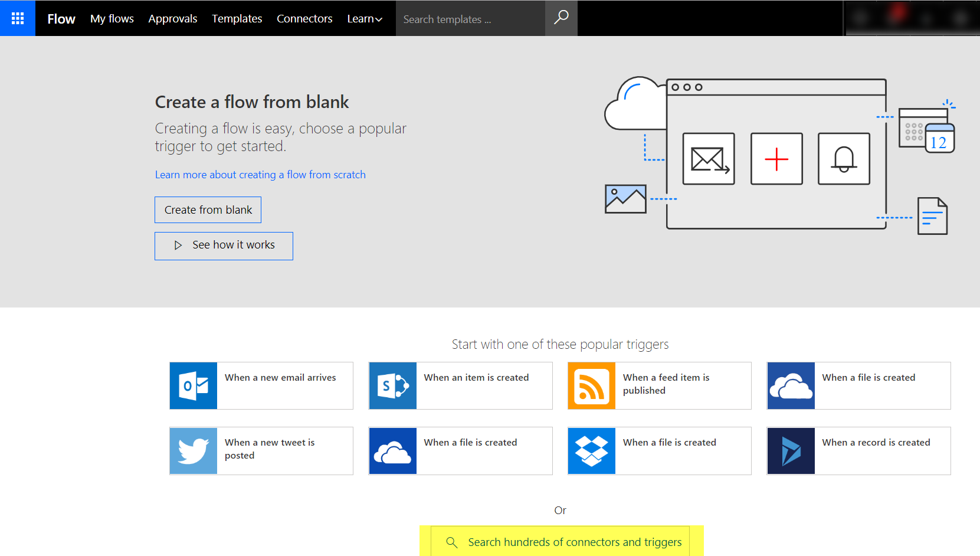This screenshot has height=556, width=980.
Task: Click the play icon in See how it works
Action: click(178, 245)
